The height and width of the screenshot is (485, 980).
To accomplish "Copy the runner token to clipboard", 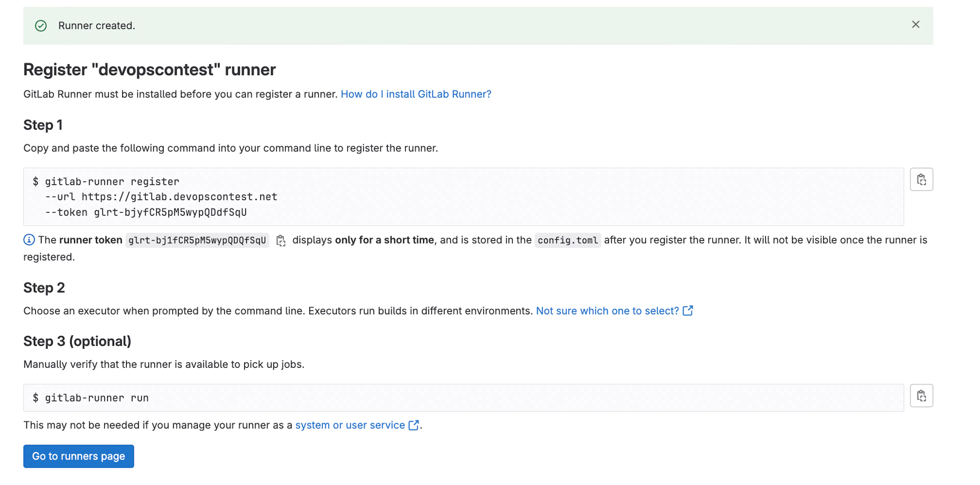I will pos(281,240).
